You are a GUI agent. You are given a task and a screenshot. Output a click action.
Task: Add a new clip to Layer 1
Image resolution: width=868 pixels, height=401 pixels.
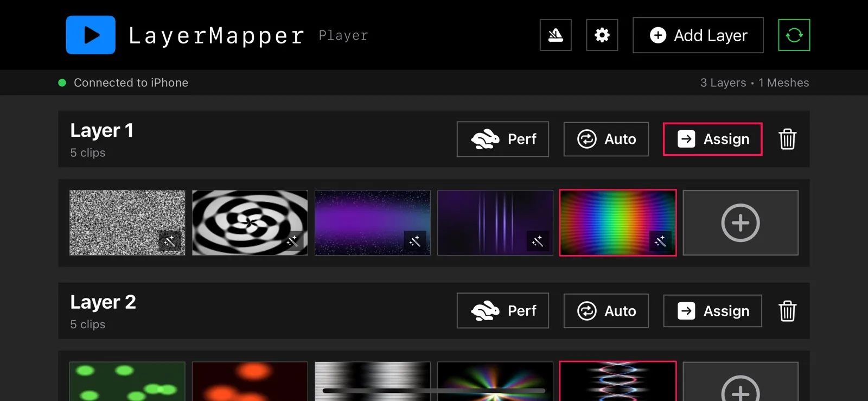(741, 222)
